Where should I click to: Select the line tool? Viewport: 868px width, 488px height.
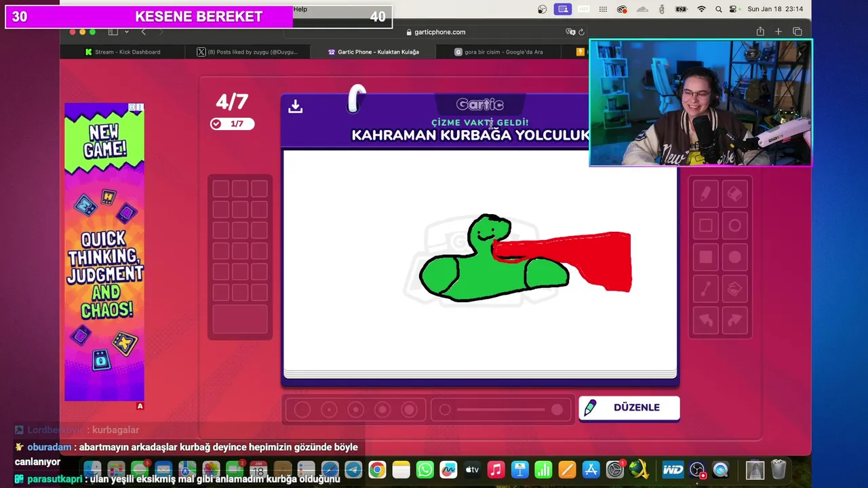pos(705,289)
